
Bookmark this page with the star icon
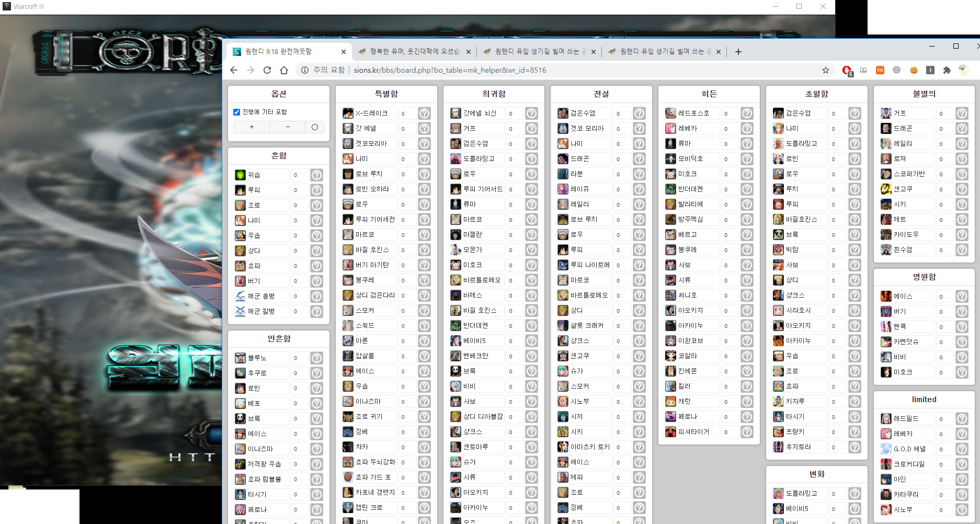click(826, 70)
